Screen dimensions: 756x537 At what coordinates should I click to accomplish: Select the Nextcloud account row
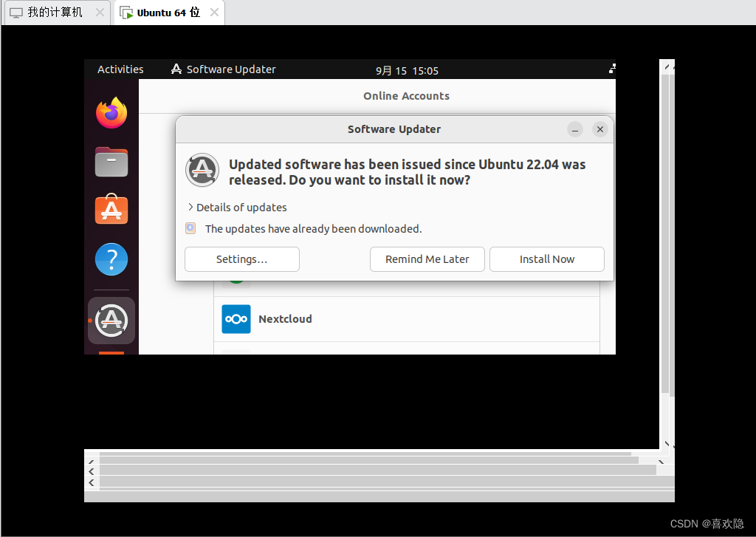click(x=407, y=319)
